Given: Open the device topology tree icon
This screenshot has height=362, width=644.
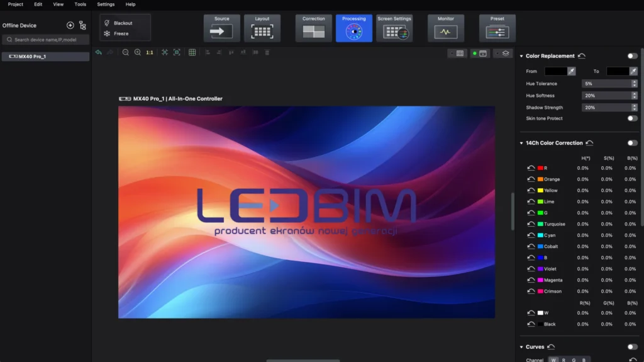Looking at the screenshot, I should (82, 25).
